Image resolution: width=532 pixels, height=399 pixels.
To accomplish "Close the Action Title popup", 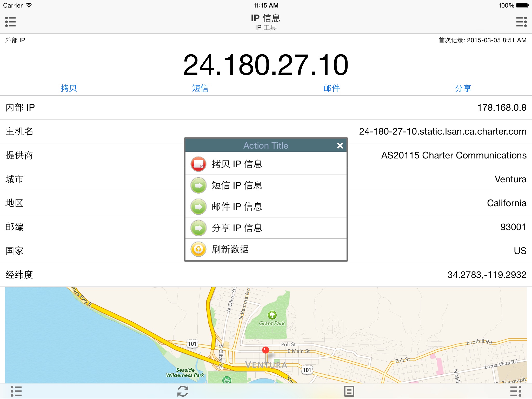I will coord(340,145).
